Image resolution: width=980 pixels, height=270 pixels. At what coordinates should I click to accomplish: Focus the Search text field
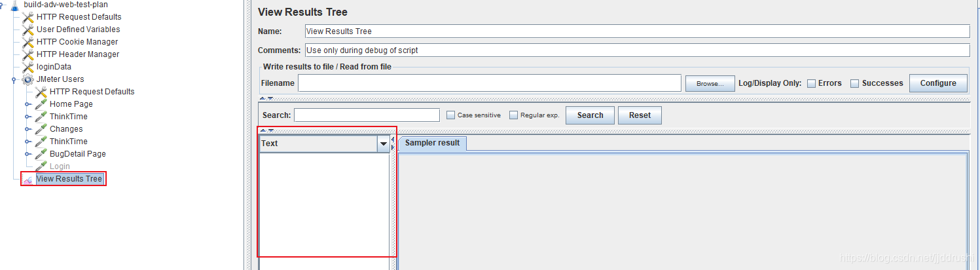(367, 115)
